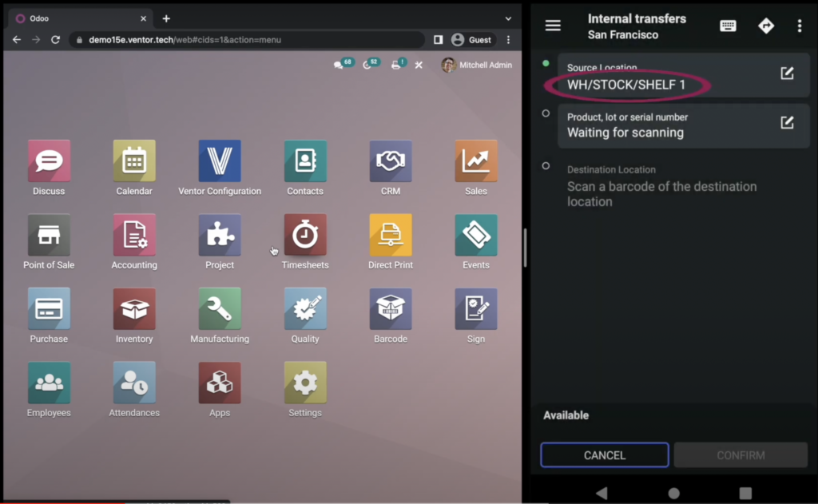The image size is (818, 504).
Task: Tap the directions diamond icon in Ventor
Action: [x=766, y=26]
